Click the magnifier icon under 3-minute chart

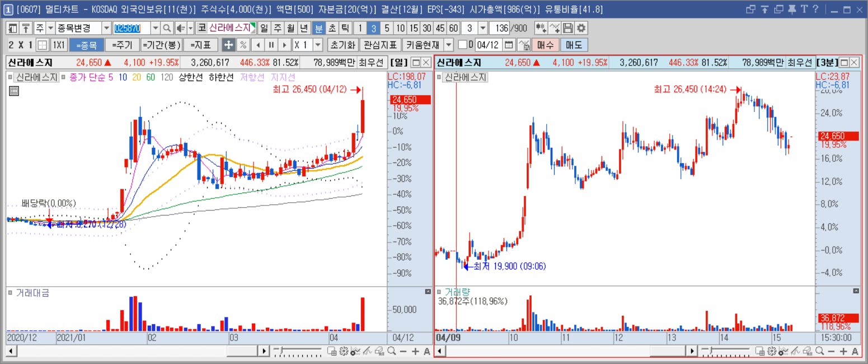pos(820,351)
